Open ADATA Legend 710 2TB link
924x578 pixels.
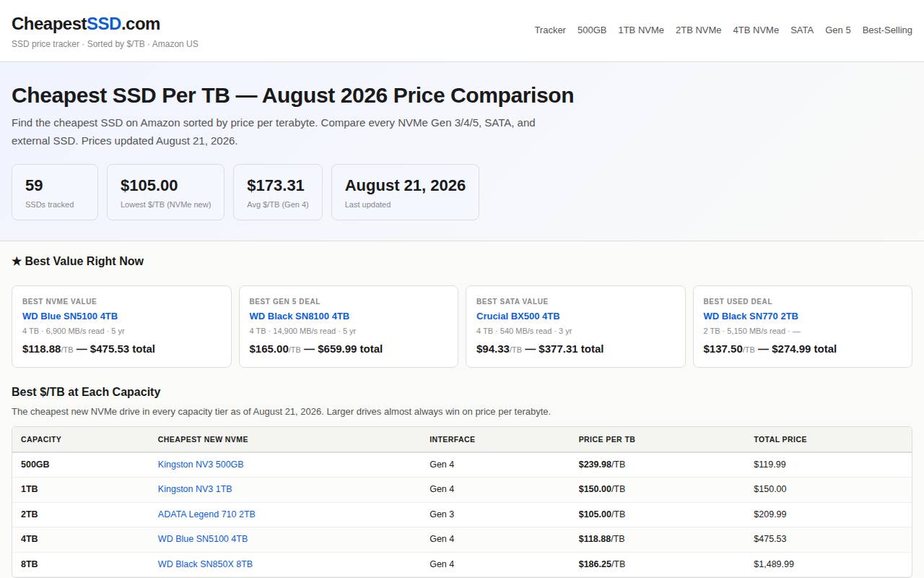click(206, 514)
